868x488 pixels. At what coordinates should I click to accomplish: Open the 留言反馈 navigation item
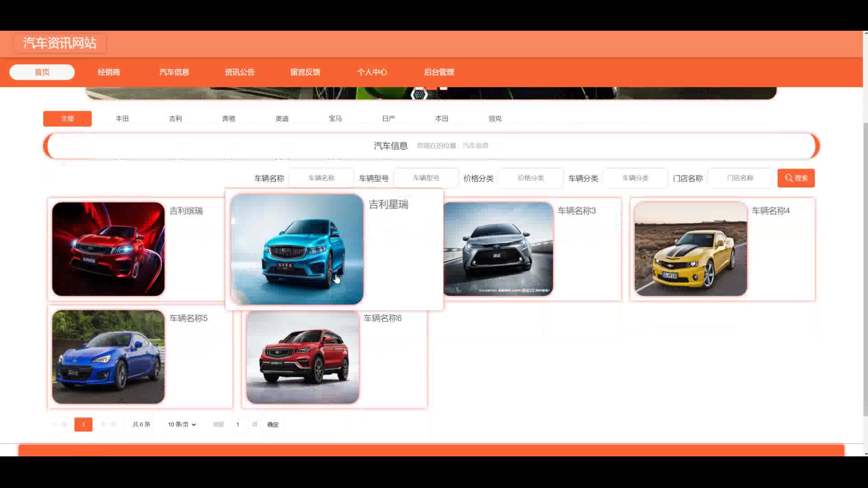[x=305, y=72]
